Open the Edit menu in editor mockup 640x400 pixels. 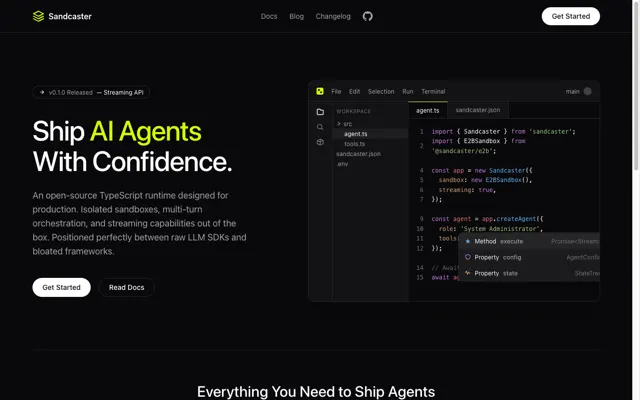(354, 91)
